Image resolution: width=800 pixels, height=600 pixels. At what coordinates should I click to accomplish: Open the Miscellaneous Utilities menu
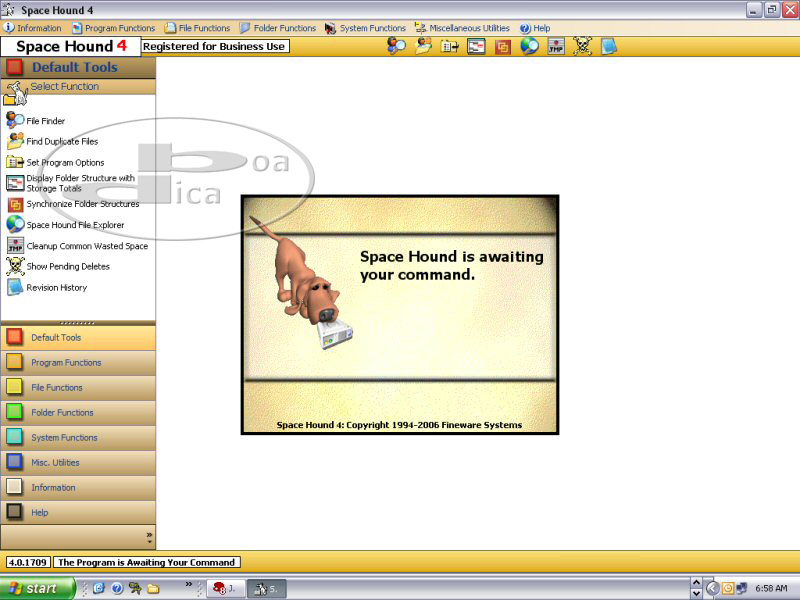pos(462,28)
